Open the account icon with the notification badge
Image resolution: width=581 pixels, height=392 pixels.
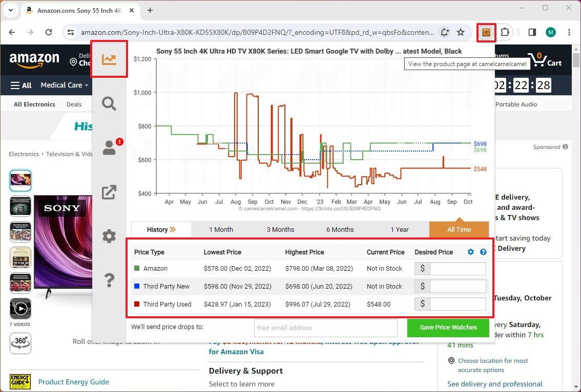[x=108, y=147]
